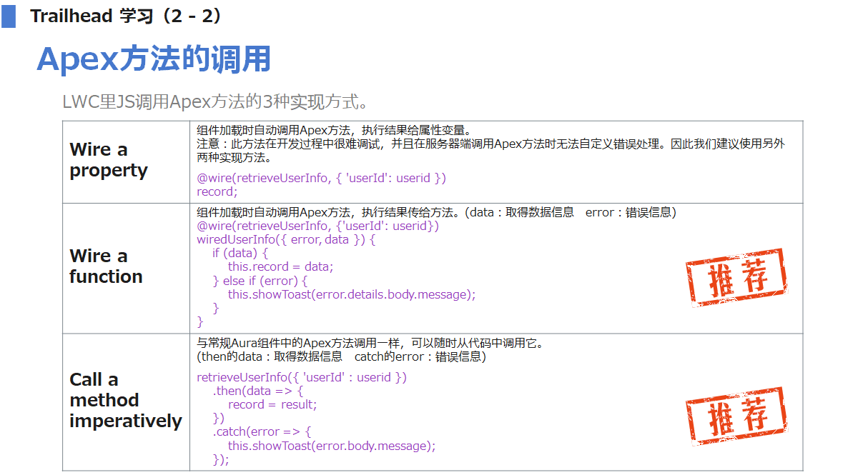This screenshot has width=868, height=475.
Task: Click the code 'this.record = data;'
Action: [x=280, y=266]
